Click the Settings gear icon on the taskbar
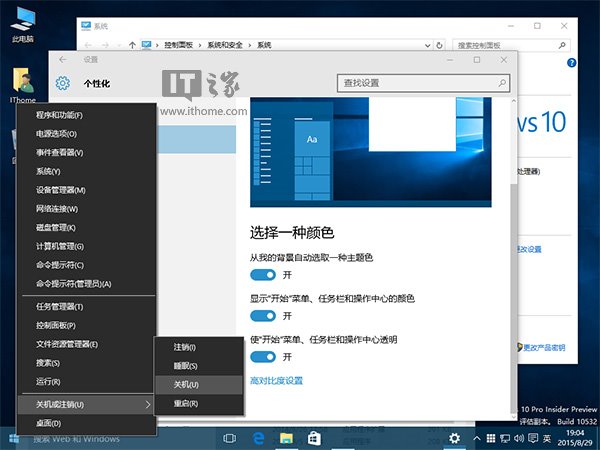Viewport: 600px width, 450px height. point(455,438)
